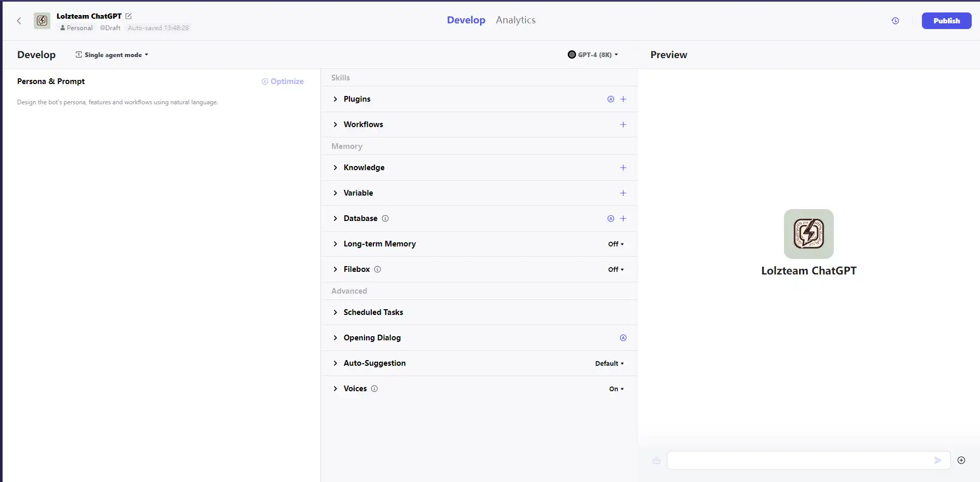Add a workflow with the plus icon
The width and height of the screenshot is (980, 482).
tap(623, 125)
